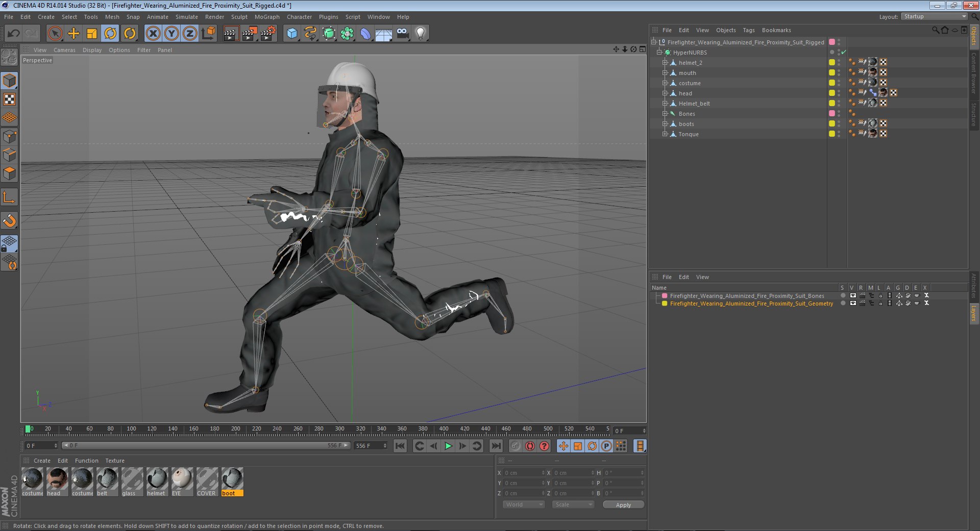This screenshot has height=531, width=980.
Task: Record active objects keyframe
Action: [x=516, y=446]
